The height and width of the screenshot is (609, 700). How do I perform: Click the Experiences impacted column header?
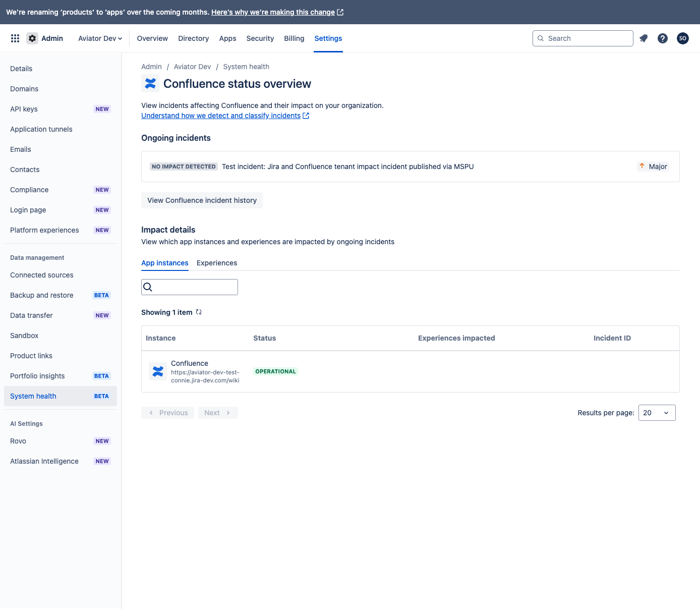[x=456, y=338]
